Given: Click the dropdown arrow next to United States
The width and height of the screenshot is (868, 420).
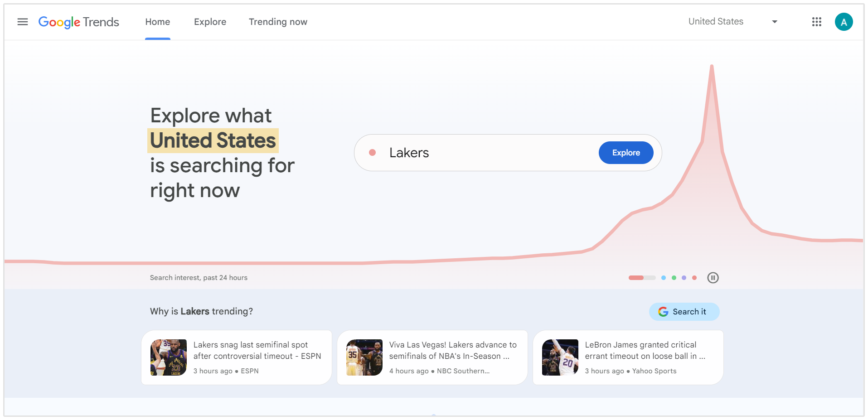Looking at the screenshot, I should [775, 21].
